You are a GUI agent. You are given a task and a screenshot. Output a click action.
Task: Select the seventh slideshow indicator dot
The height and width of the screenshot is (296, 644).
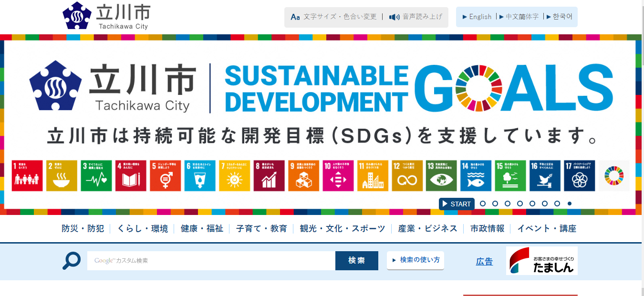(557, 204)
